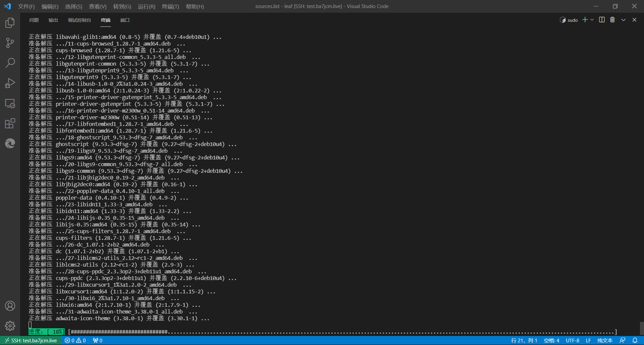This screenshot has height=345, width=644.
Task: Collapse panel using the chevron down
Action: pyautogui.click(x=624, y=20)
